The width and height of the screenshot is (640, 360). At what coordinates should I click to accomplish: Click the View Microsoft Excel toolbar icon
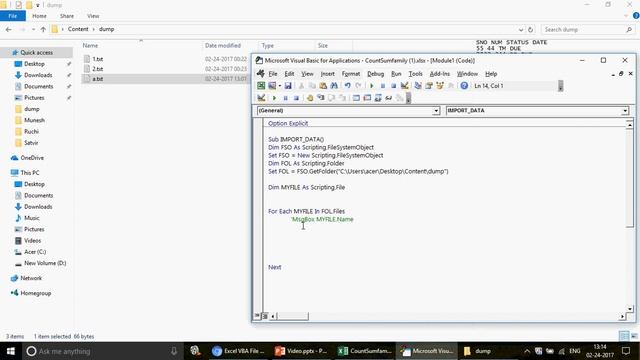click(x=261, y=86)
